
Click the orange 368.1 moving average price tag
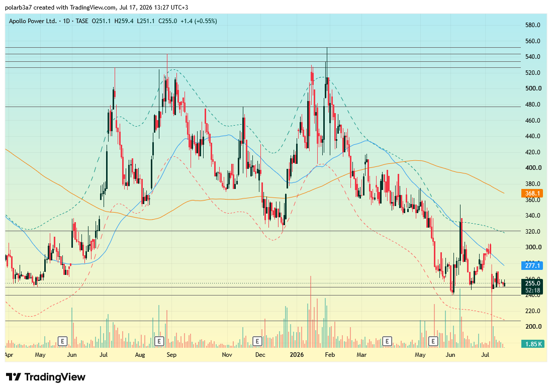click(x=532, y=193)
